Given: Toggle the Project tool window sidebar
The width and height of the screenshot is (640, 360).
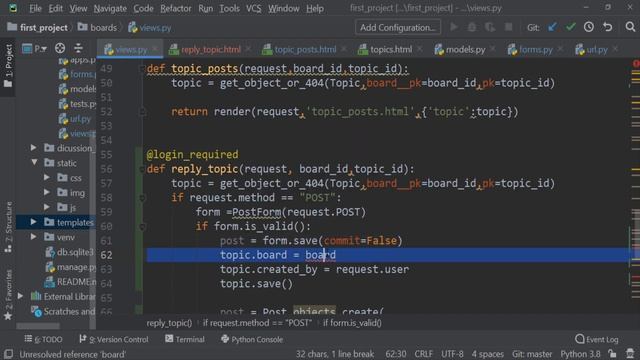Looking at the screenshot, I should 8,67.
